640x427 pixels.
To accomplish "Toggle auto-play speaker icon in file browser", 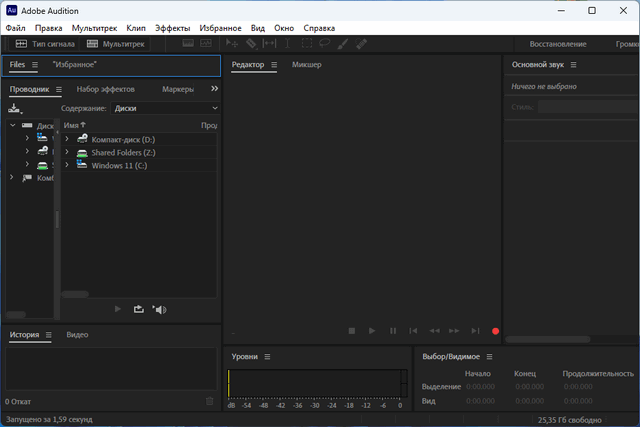I will [x=159, y=309].
